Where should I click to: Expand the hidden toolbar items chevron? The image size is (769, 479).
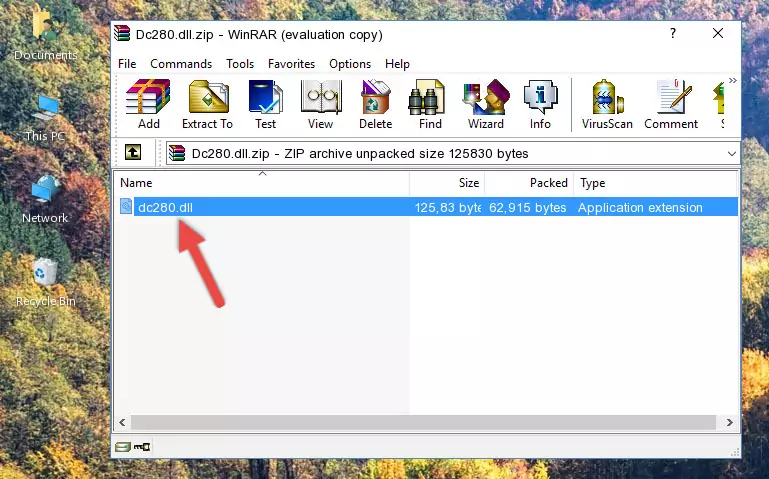[x=733, y=80]
